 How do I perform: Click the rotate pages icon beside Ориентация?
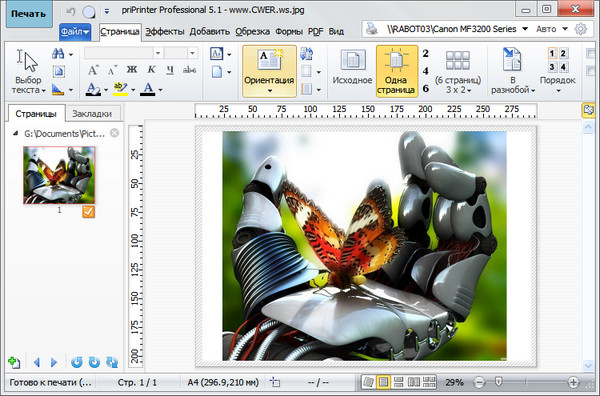click(x=307, y=54)
